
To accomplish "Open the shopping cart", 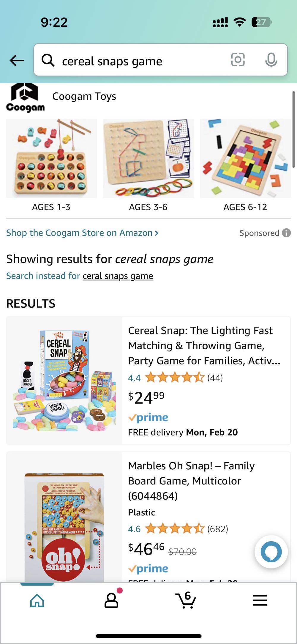I will click(186, 600).
